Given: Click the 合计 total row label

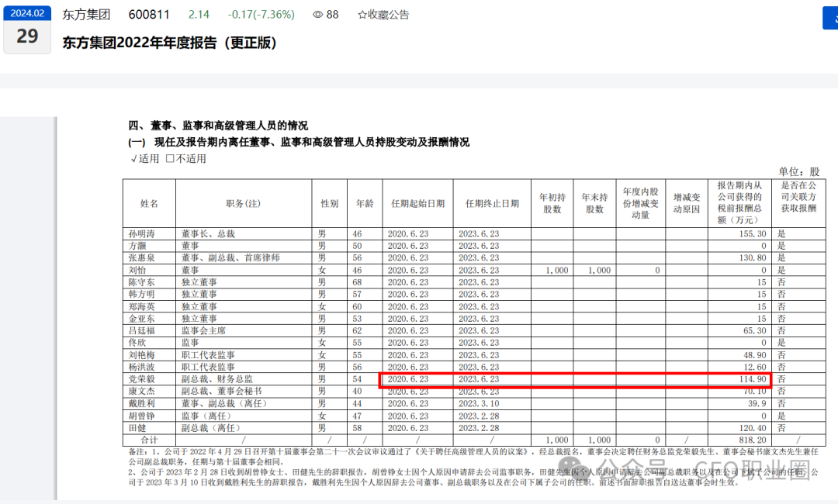Looking at the screenshot, I should tap(149, 440).
